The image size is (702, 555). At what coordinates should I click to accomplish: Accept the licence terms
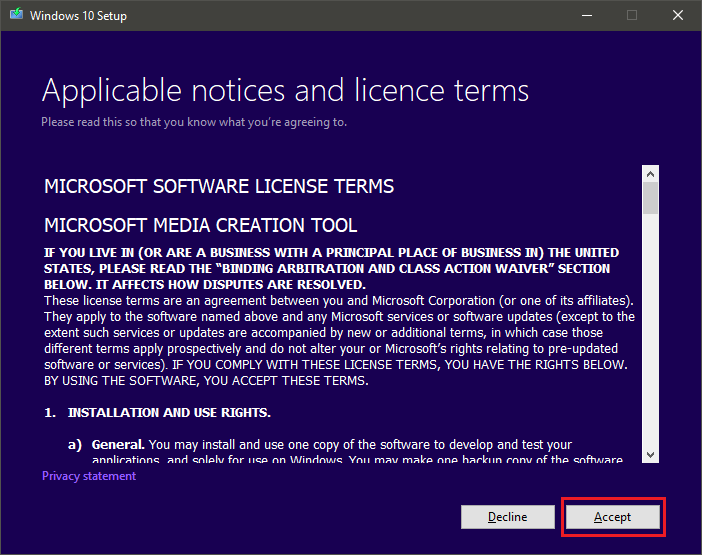pyautogui.click(x=612, y=517)
